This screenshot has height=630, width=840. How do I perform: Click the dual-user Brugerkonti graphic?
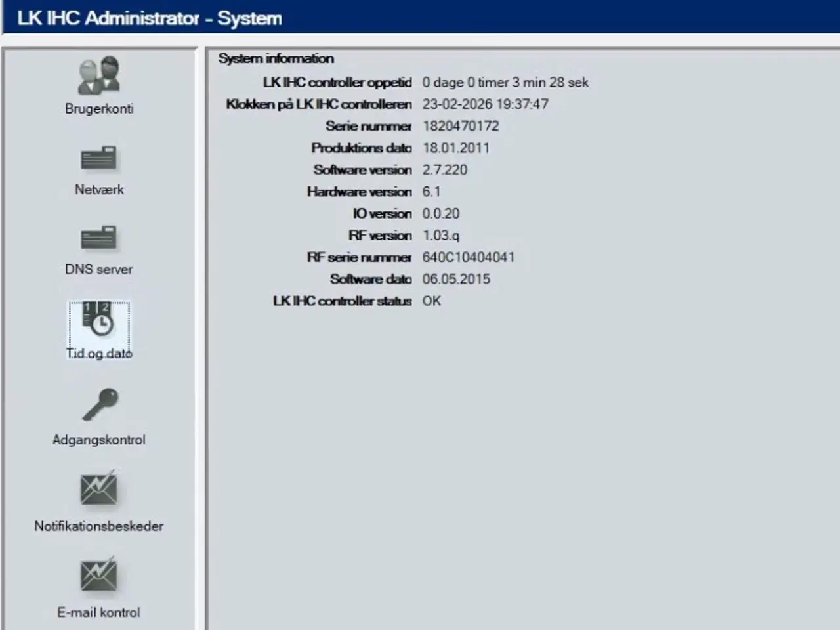point(99,75)
